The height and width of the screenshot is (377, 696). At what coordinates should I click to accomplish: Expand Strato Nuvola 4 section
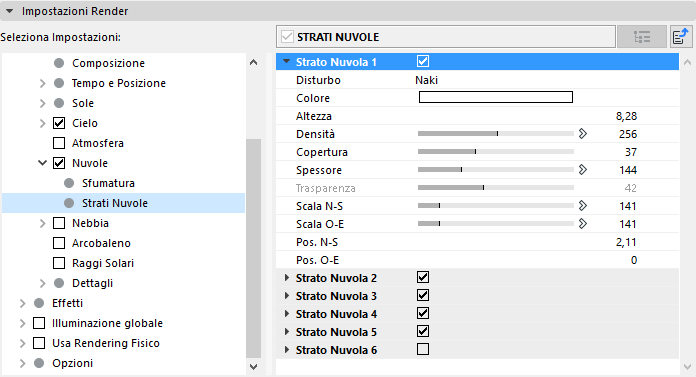click(287, 314)
